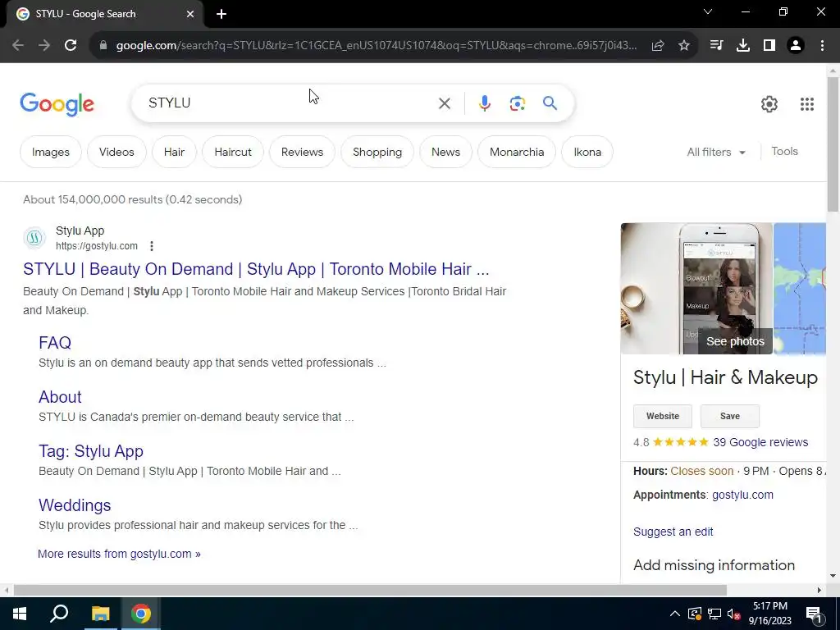Viewport: 840px width, 630px height.
Task: Click the horizontal scrollbar thumb
Action: click(x=370, y=591)
